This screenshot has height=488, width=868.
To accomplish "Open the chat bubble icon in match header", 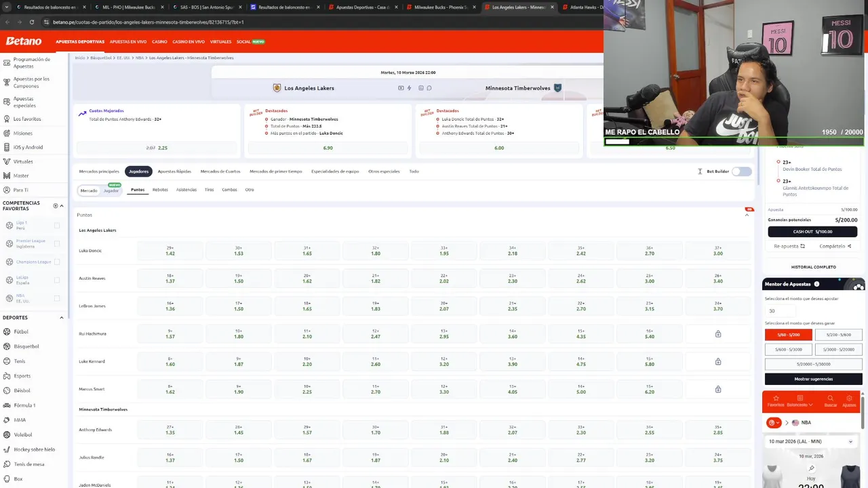I will pos(429,88).
